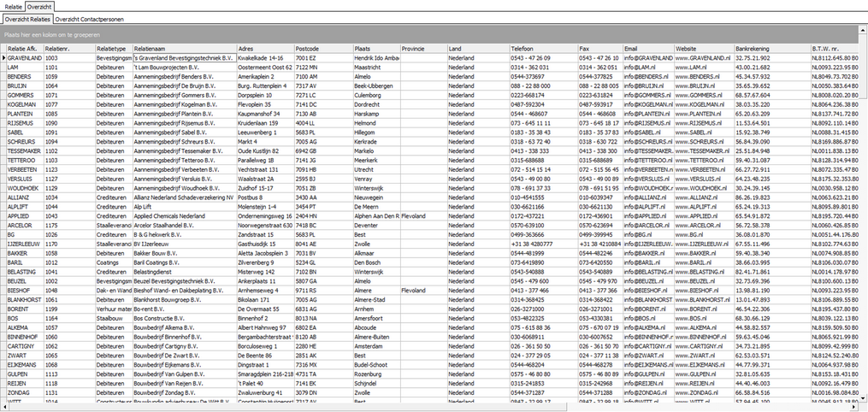Click the Staalbouw relation type cell
Viewport: 868px width, 412px height.
coord(114,319)
